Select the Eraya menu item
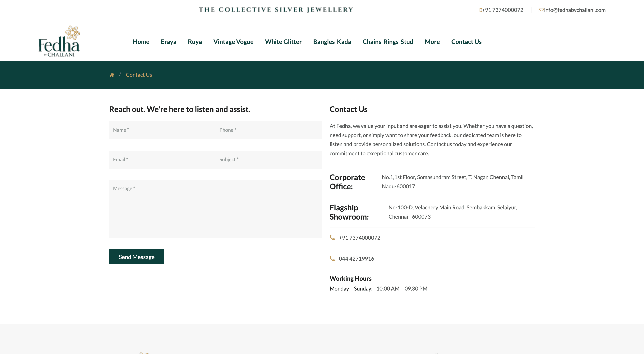 (168, 42)
